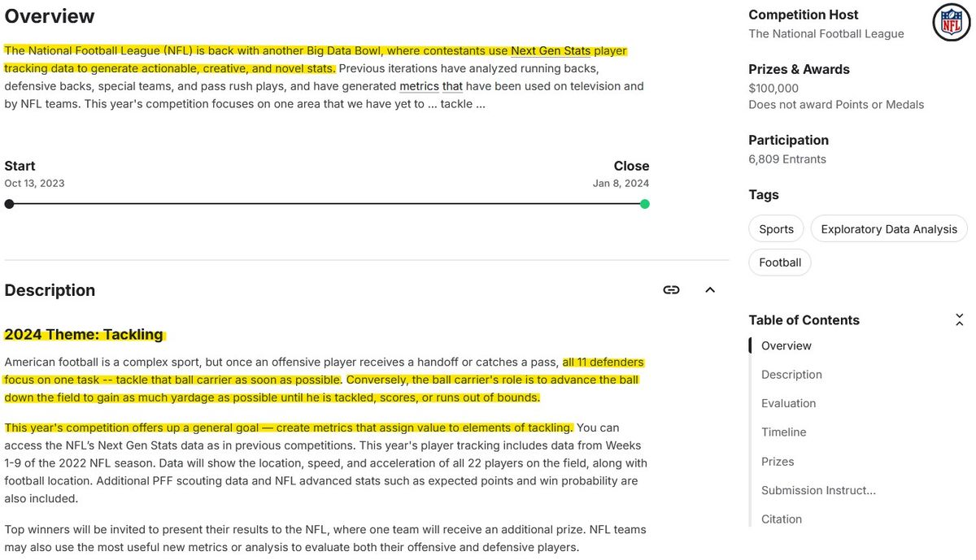Jump to Description in Table of Contents
The image size is (976, 560).
click(x=791, y=375)
